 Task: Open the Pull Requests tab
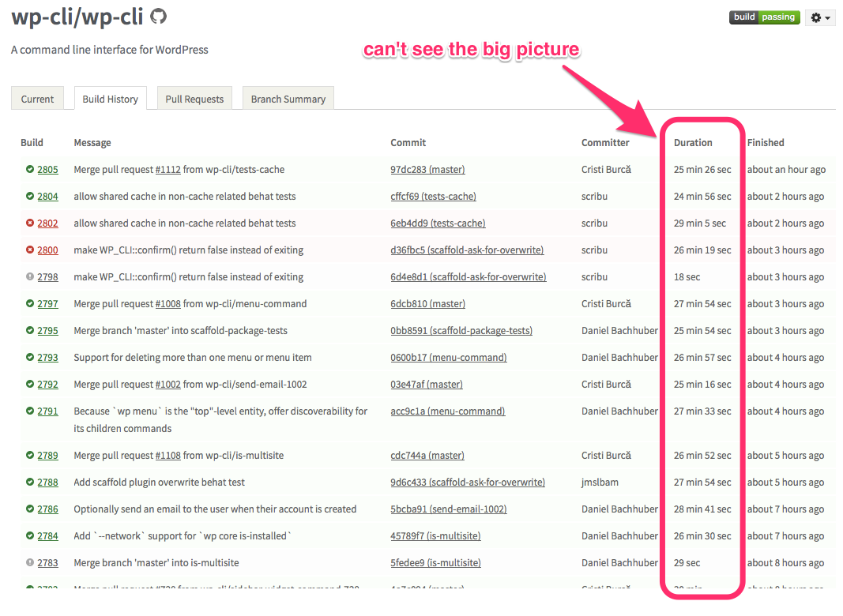coord(194,99)
